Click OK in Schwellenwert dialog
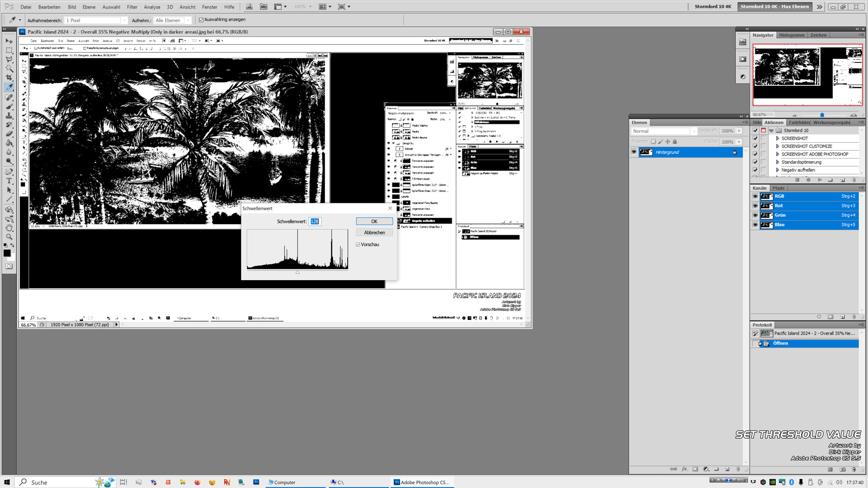This screenshot has height=488, width=868. coord(374,221)
